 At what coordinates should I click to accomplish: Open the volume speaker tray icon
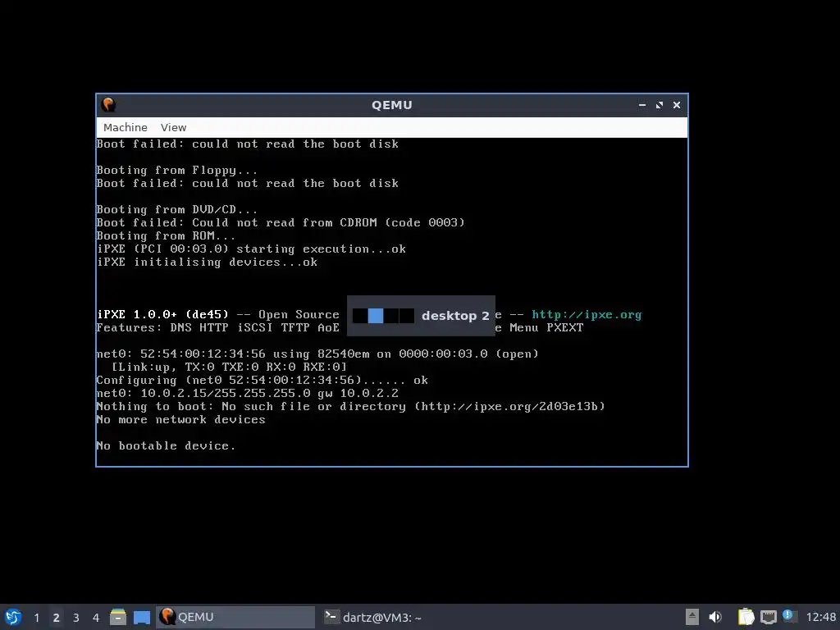click(715, 617)
